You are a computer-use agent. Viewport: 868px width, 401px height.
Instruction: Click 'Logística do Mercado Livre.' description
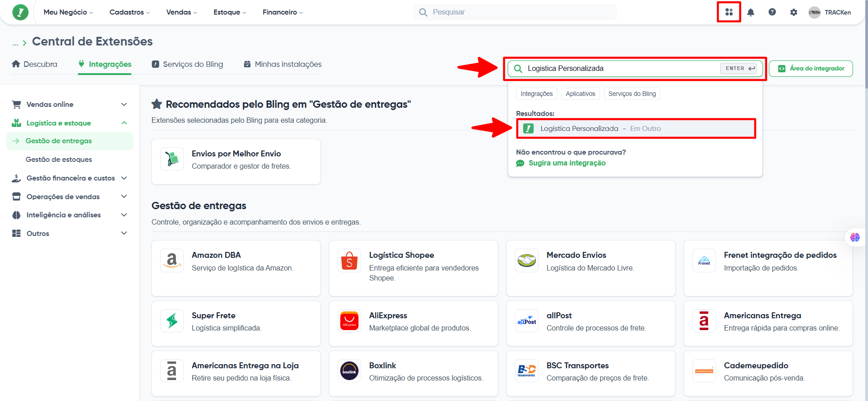[x=590, y=268]
